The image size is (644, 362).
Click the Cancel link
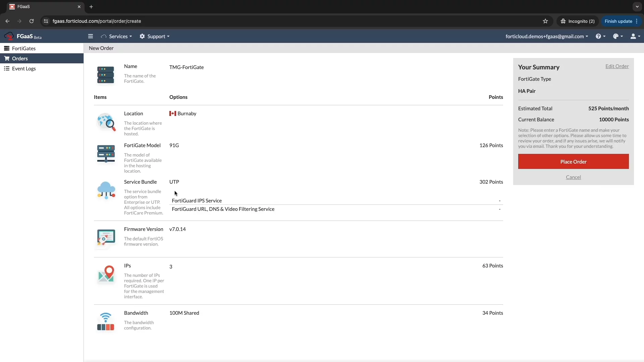[573, 177]
